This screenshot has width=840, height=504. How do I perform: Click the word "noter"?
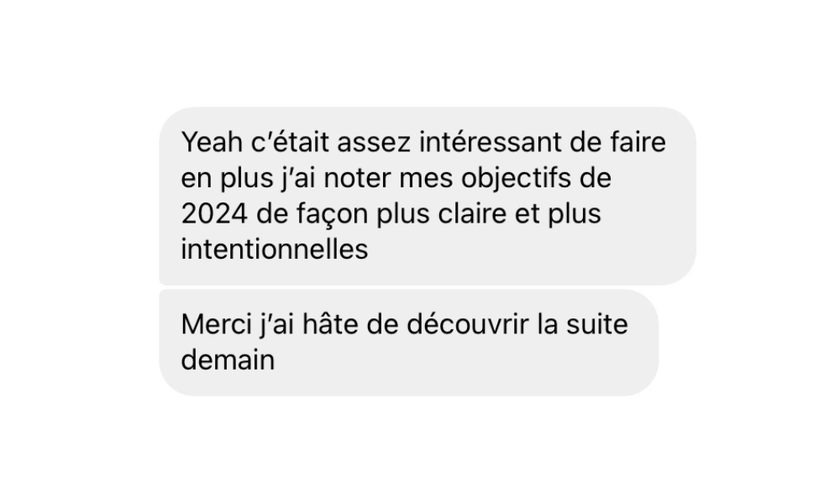click(x=357, y=179)
